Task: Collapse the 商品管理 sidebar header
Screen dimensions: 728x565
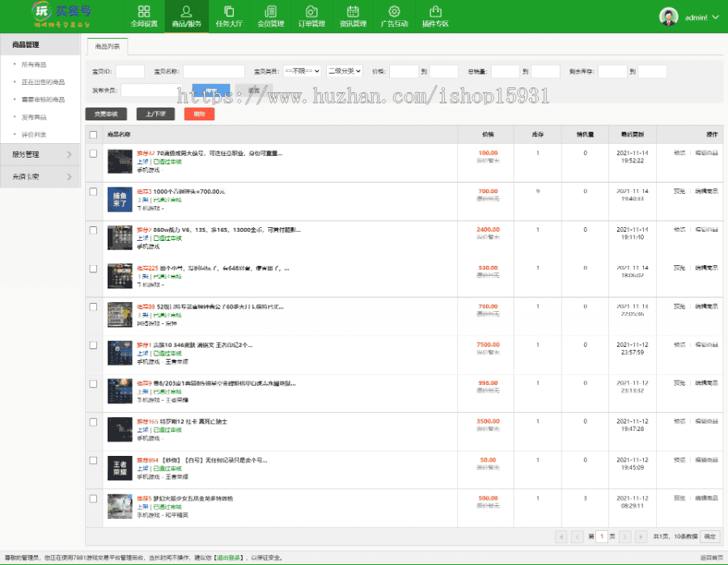Action: pos(40,44)
